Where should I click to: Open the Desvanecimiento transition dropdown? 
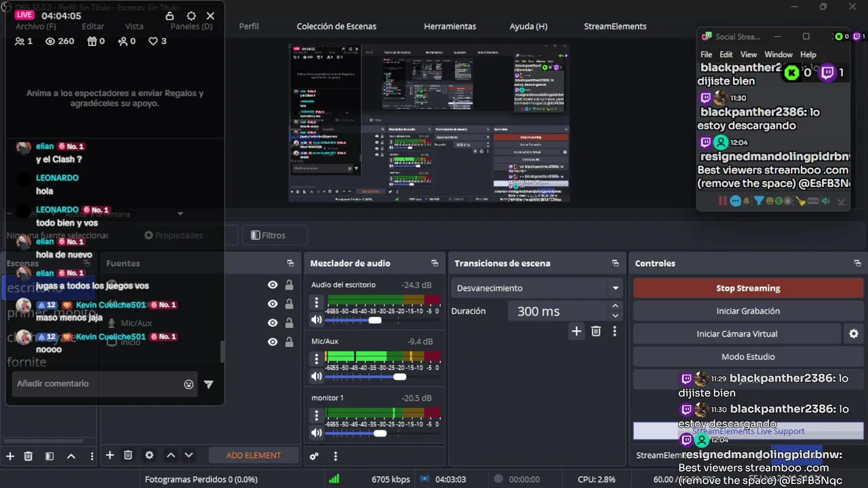(x=537, y=288)
